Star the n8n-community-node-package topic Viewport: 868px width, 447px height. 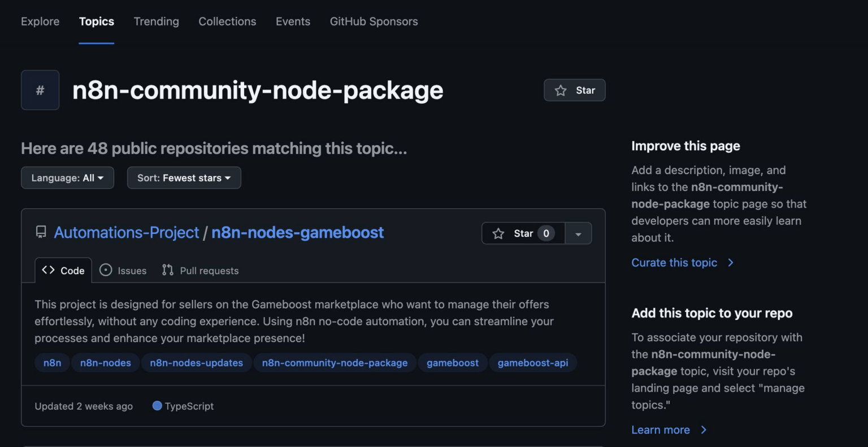point(575,90)
